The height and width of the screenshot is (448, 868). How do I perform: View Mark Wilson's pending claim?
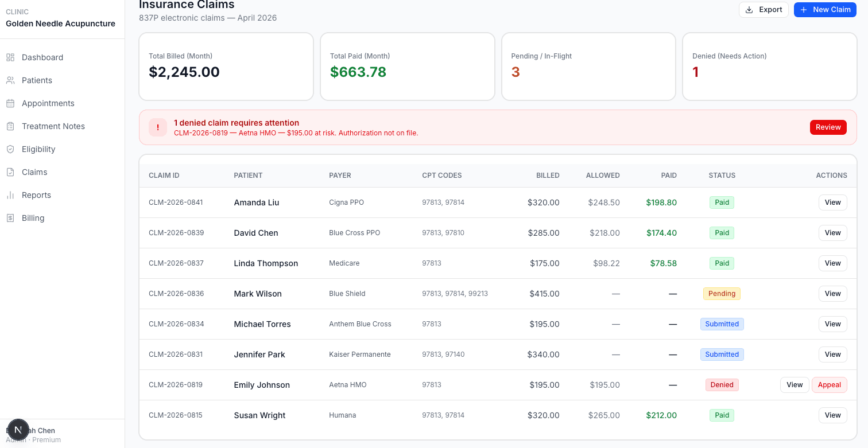(832, 294)
